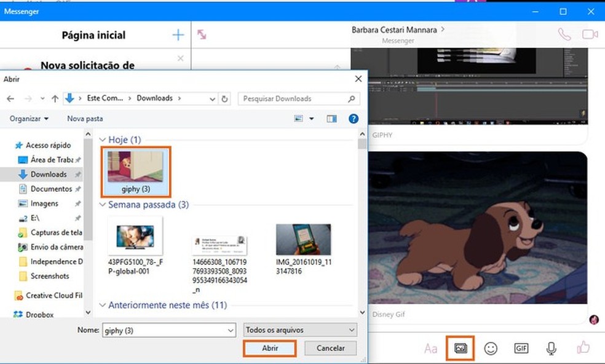The image size is (605, 364).
Task: Start a new conversation with the plus icon
Action: click(x=177, y=34)
